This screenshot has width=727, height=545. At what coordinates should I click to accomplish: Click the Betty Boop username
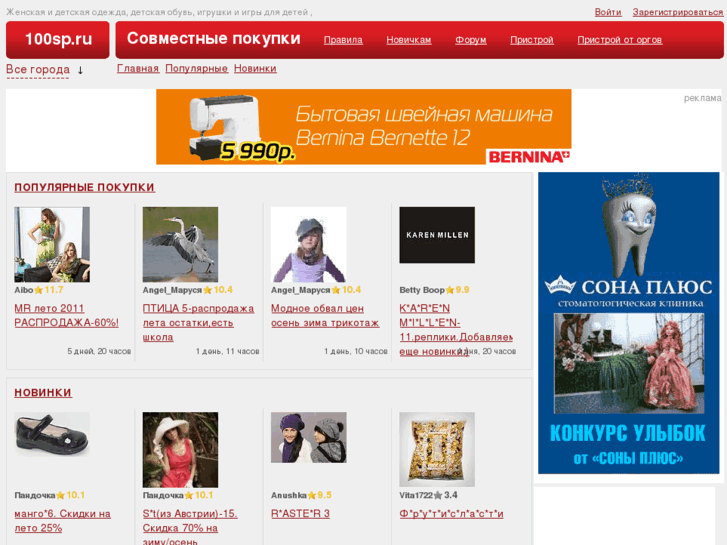[x=422, y=290]
